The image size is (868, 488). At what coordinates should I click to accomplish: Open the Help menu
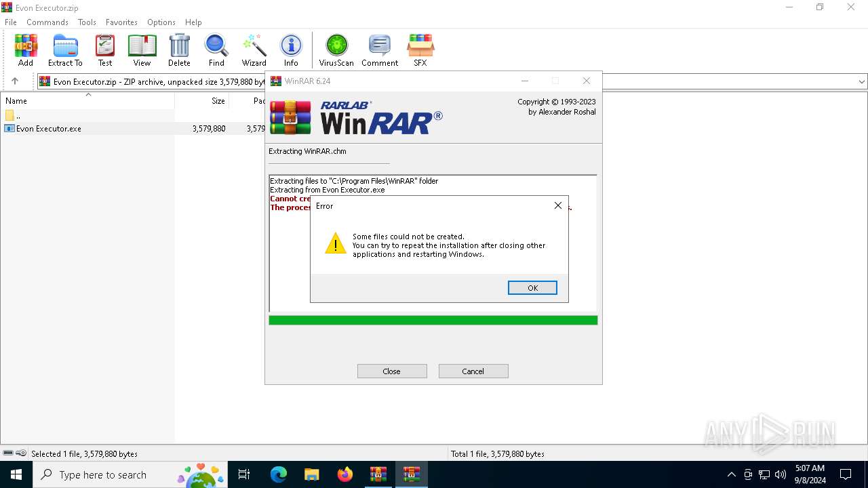click(x=193, y=22)
